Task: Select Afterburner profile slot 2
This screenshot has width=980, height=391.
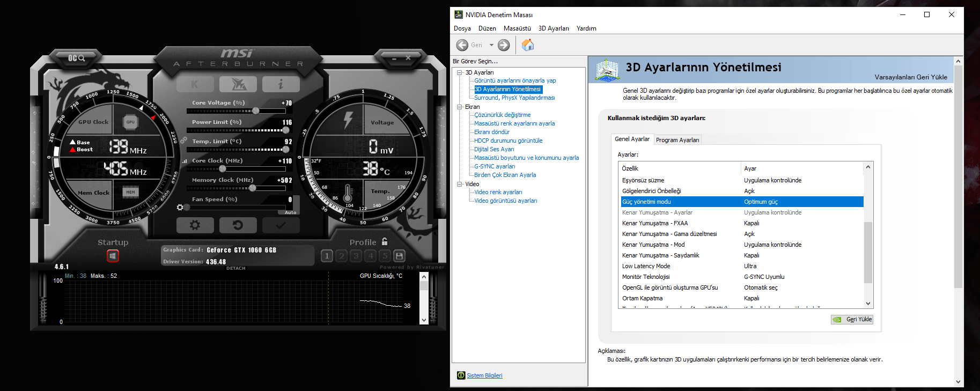Action: (342, 256)
